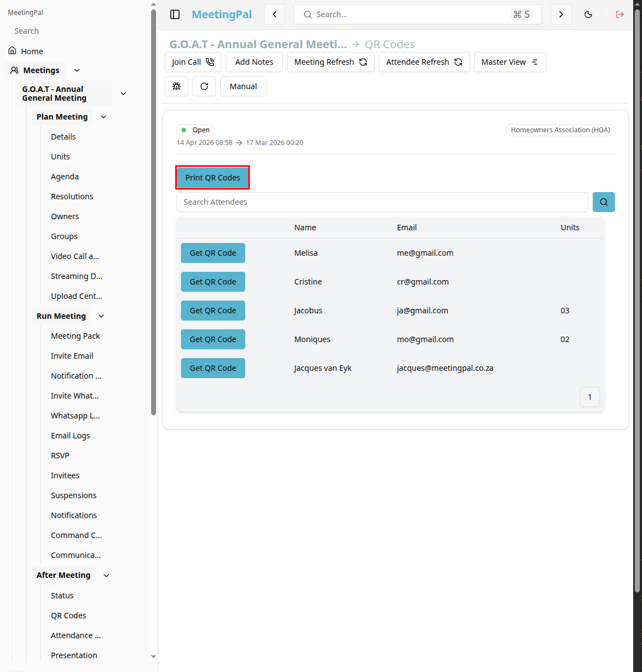Screen dimensions: 642x672
Task: Click the Meetings people icon in sidebar
Action: tap(14, 70)
